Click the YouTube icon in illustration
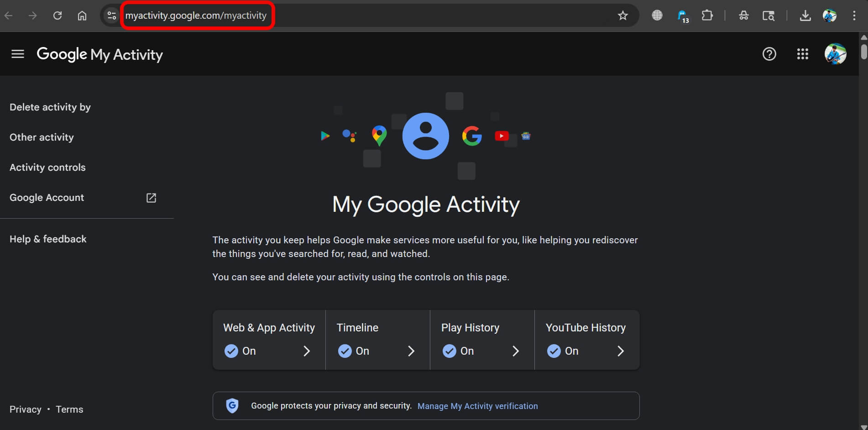Viewport: 868px width, 430px height. (502, 136)
